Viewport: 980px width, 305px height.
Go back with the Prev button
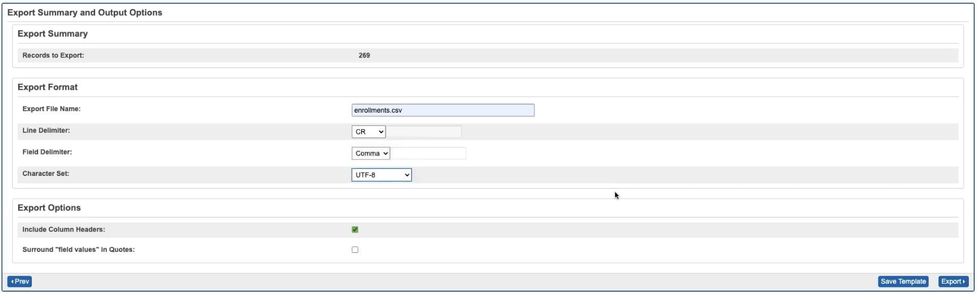20,282
